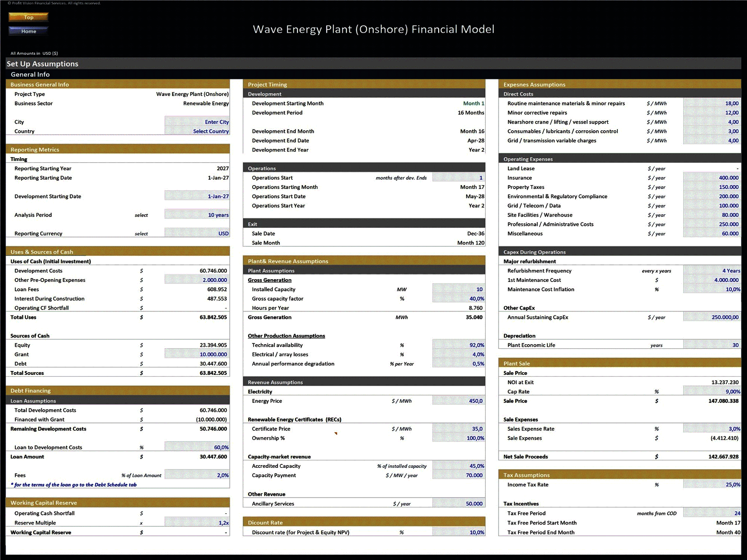Go to the Home sheet button
The width and height of the screenshot is (747, 560).
[x=28, y=31]
